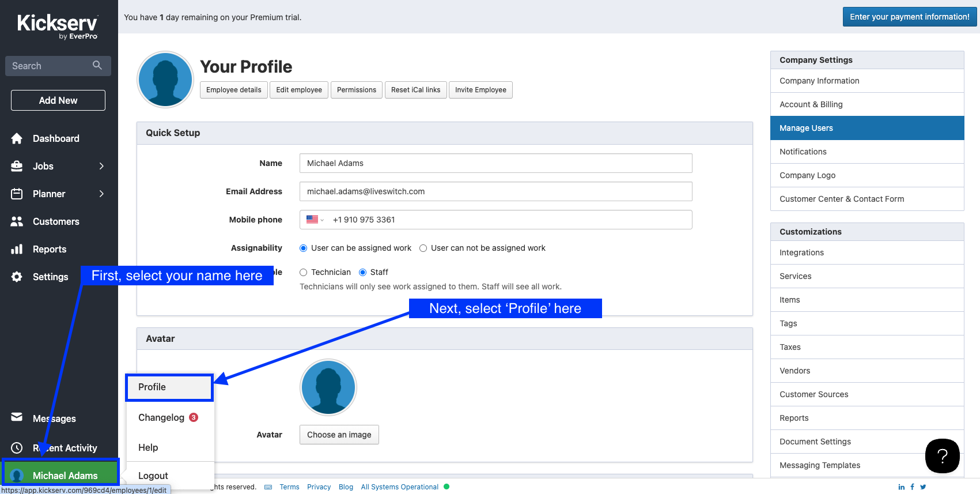Open Dashboard via the home icon

(x=17, y=138)
